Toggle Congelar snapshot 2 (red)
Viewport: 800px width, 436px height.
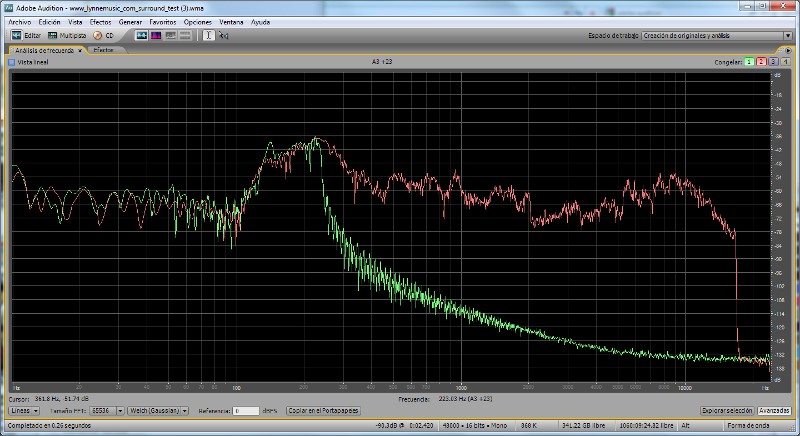pyautogui.click(x=761, y=62)
